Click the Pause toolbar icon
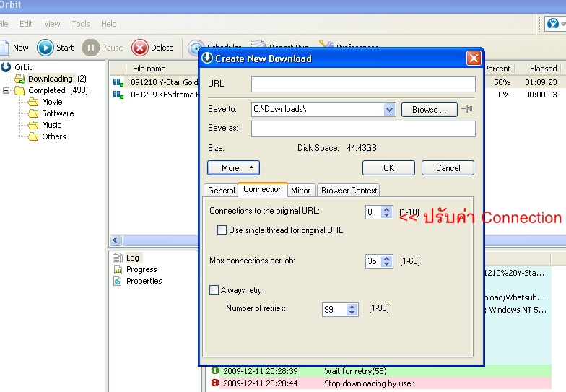566x392 pixels. tap(91, 48)
